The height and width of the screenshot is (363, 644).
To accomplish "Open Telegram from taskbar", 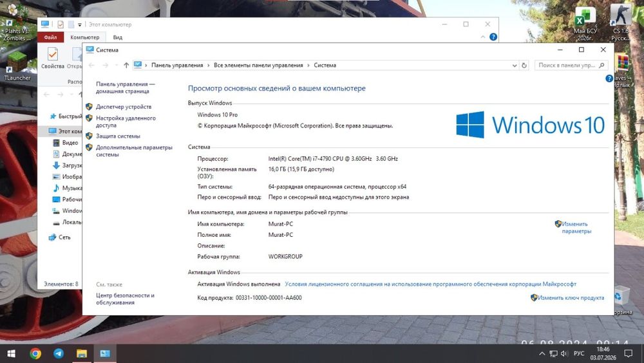I will point(59,353).
